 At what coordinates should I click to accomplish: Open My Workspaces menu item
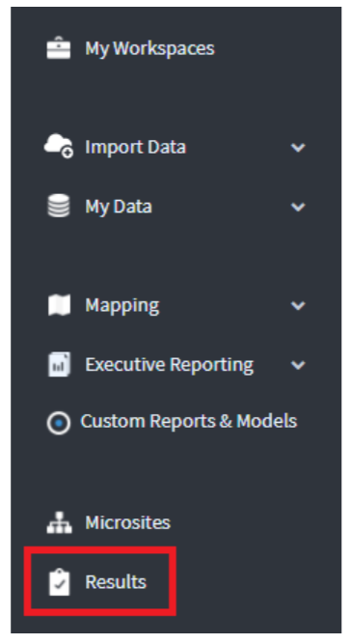pyautogui.click(x=149, y=48)
